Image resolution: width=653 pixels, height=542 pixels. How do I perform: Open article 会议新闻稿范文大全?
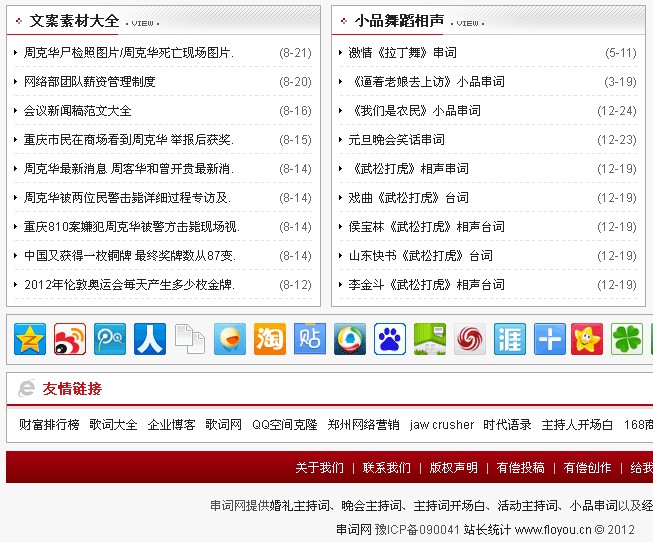[77, 111]
